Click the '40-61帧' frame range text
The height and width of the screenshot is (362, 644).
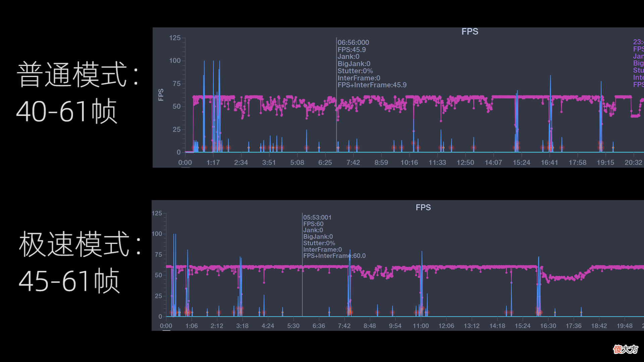tap(67, 111)
